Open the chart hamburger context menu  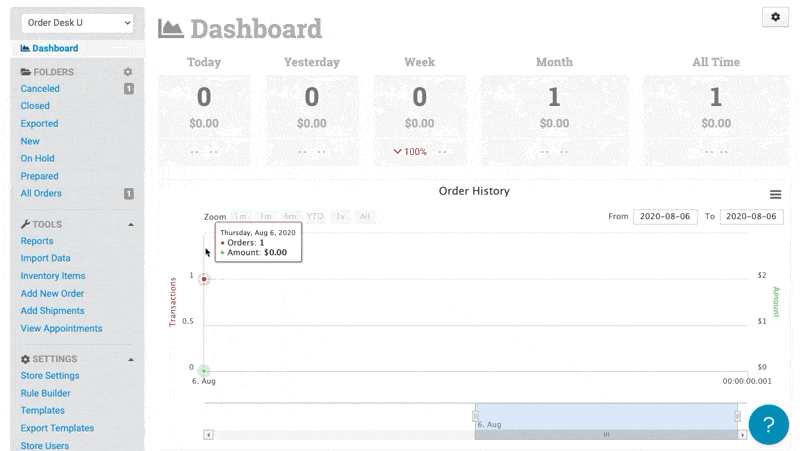(775, 194)
